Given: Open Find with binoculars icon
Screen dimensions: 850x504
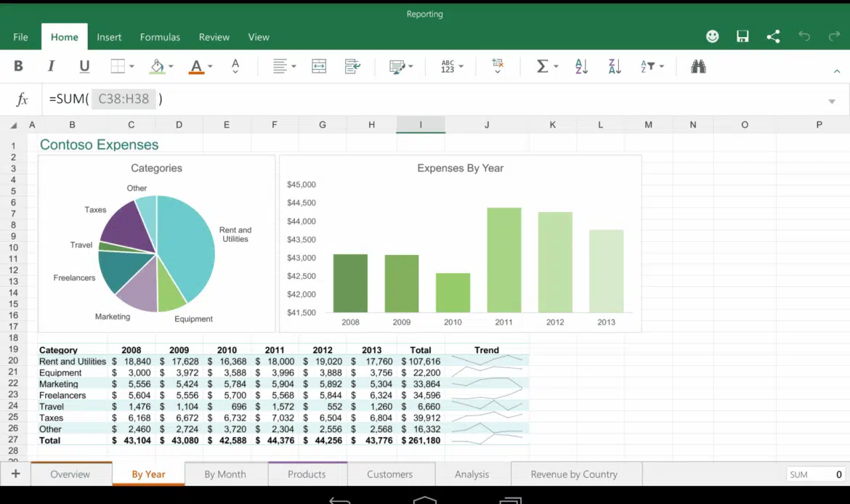Looking at the screenshot, I should pos(698,67).
